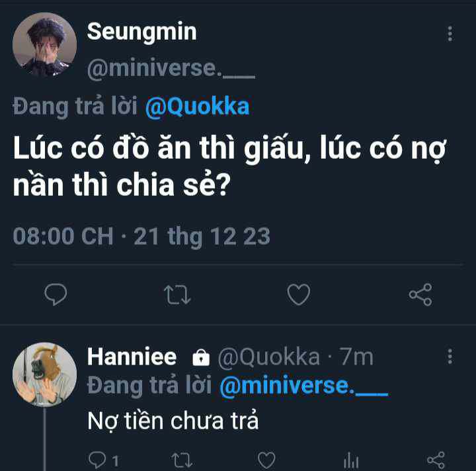Reply to Hanniee's tweet
Image resolution: width=476 pixels, height=471 pixels.
[x=97, y=458]
